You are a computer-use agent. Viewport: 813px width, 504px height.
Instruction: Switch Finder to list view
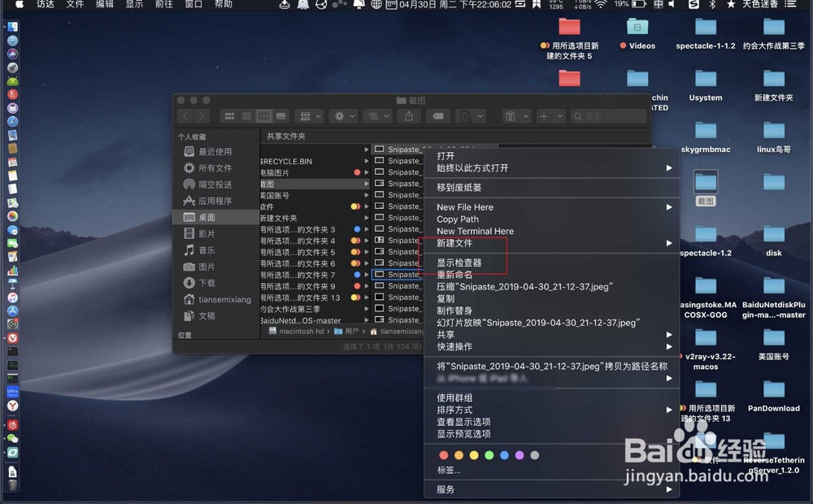(x=247, y=116)
